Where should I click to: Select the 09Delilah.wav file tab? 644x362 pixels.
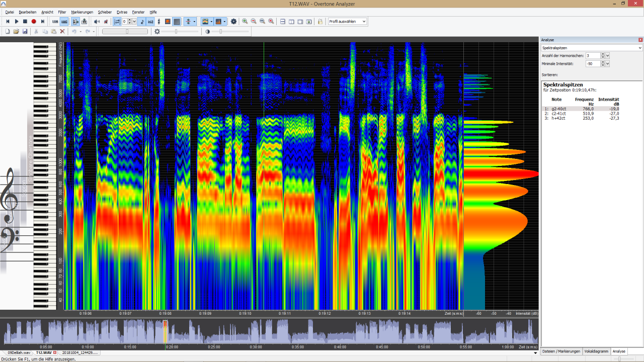tap(19, 352)
